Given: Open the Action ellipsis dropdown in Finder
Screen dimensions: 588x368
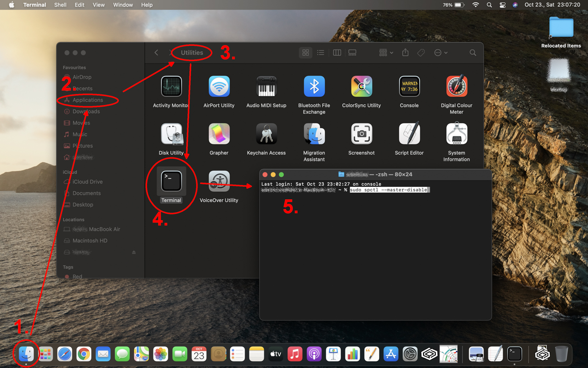Looking at the screenshot, I should (441, 53).
